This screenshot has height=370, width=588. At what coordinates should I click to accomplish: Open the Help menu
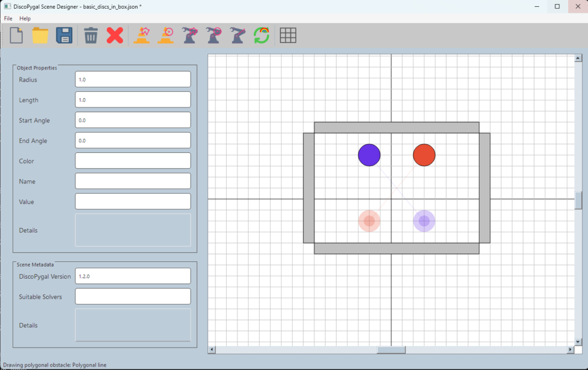pos(25,18)
